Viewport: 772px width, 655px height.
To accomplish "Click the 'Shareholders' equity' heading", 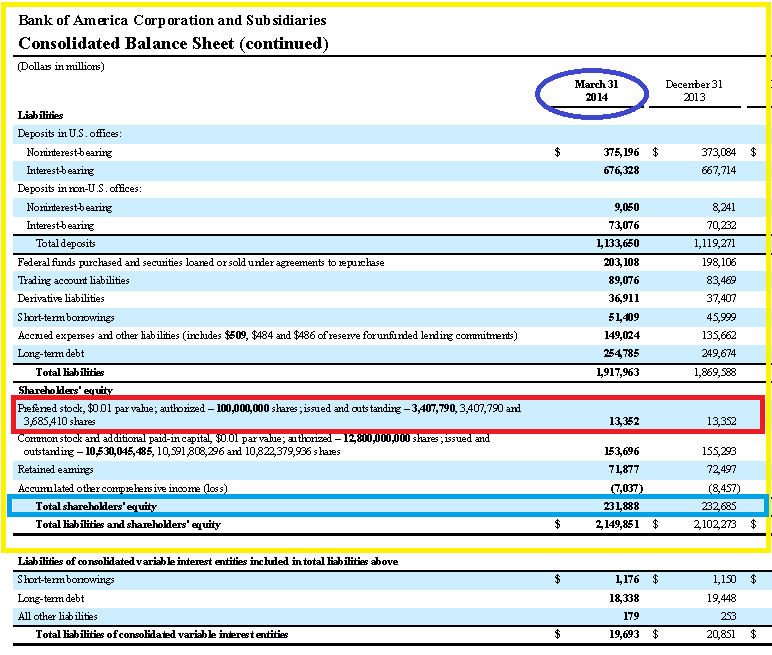I will (65, 391).
